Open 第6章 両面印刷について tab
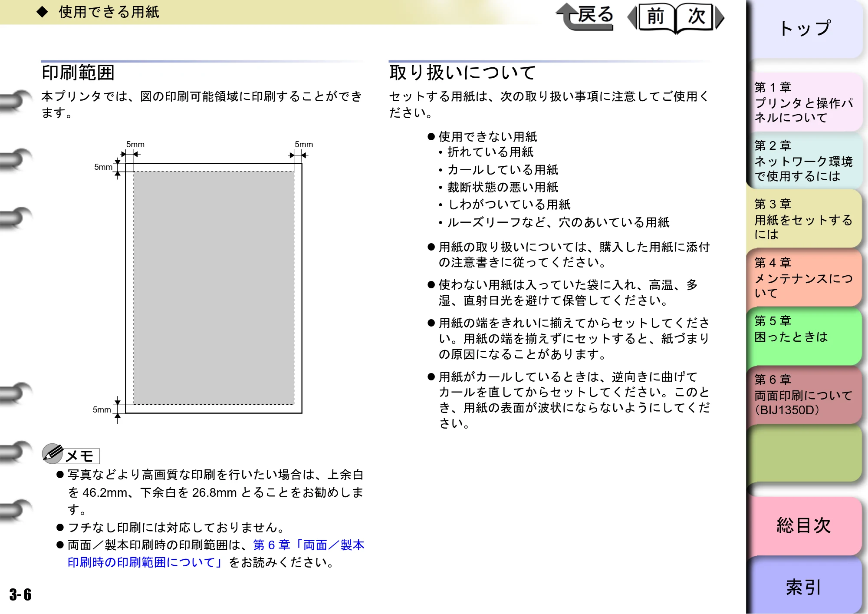The image size is (868, 614). 805,394
